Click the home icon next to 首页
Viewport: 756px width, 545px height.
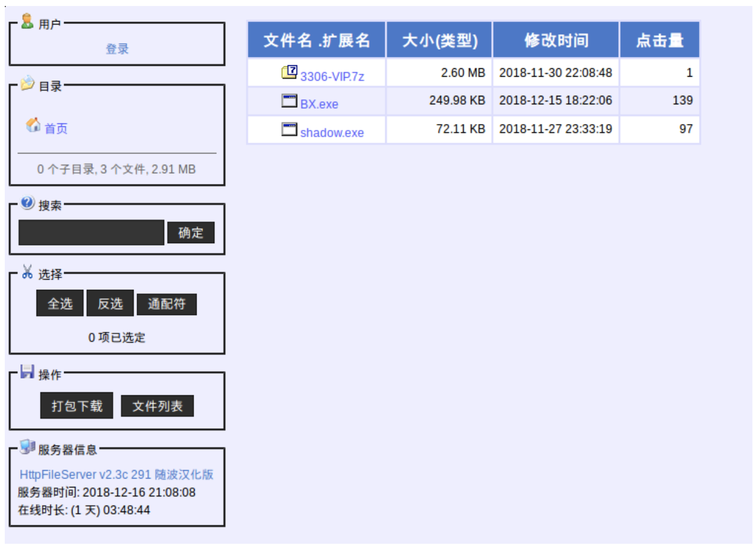click(34, 125)
